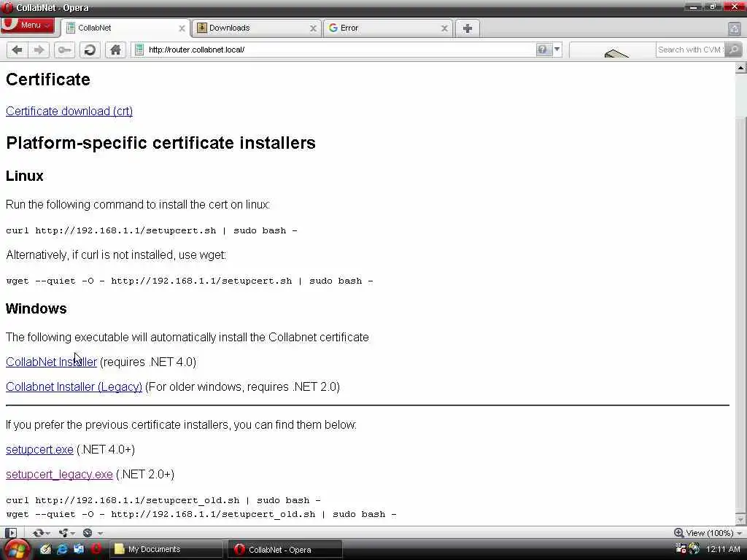Image resolution: width=747 pixels, height=560 pixels.
Task: Click the scroll down arrow of page scrollbar
Action: [741, 519]
